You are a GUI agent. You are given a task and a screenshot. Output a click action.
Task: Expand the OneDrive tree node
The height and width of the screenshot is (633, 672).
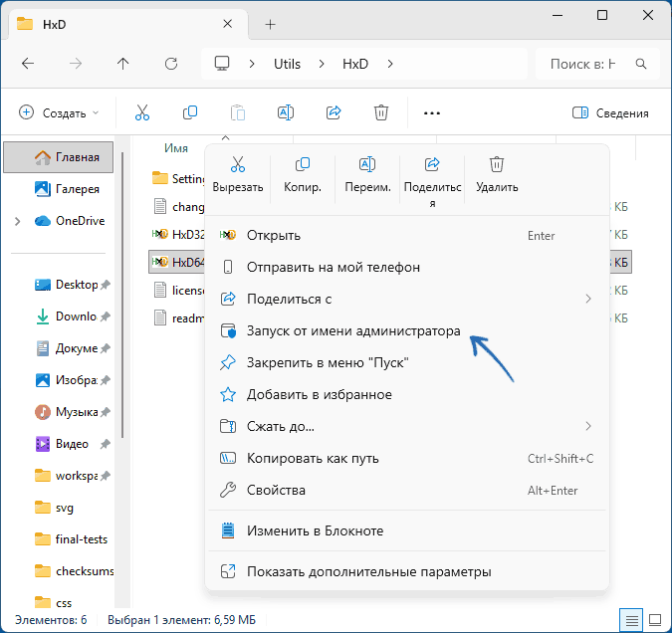pyautogui.click(x=18, y=221)
